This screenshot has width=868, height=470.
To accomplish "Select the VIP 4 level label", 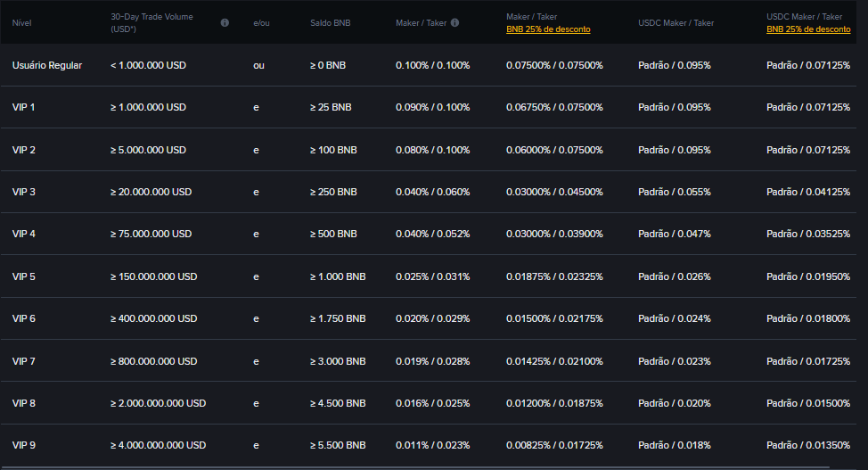I will (24, 234).
